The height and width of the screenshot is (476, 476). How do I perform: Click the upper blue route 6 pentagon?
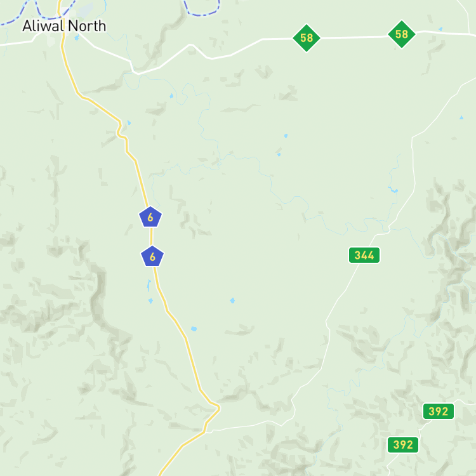coord(150,217)
